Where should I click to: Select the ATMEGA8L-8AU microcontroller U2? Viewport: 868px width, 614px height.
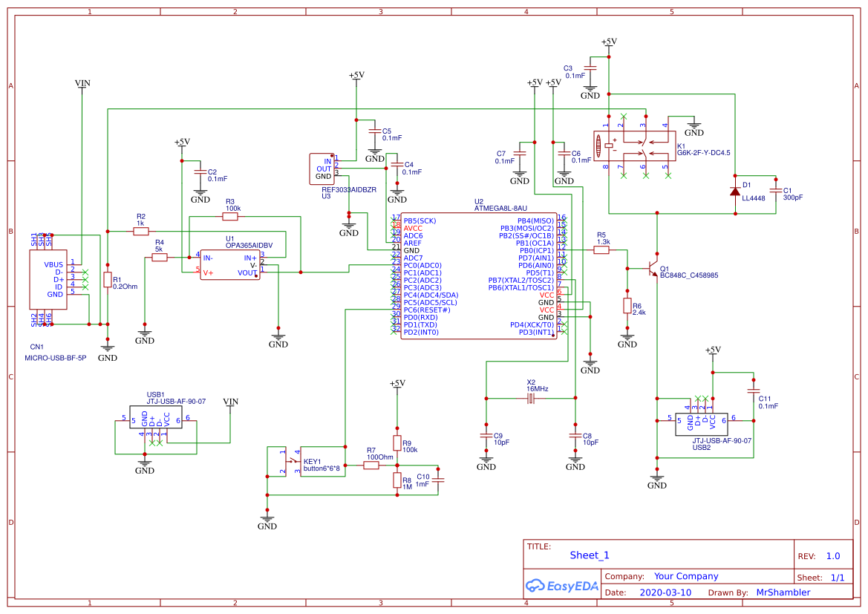point(479,276)
